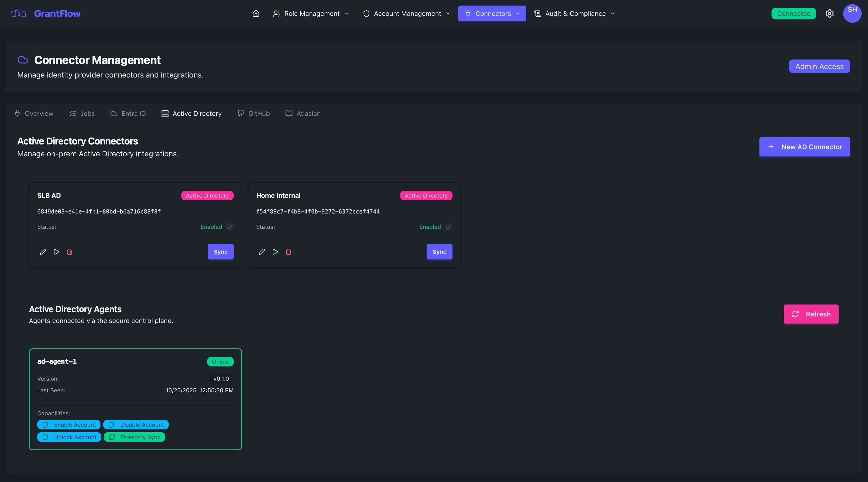The image size is (868, 482).
Task: Delete the Home Internal connector
Action: (x=288, y=252)
